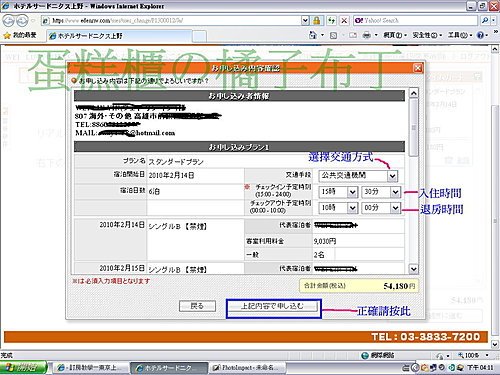Open the 安全性 menu in command bar
The height and width of the screenshot is (375, 500).
pos(427,35)
